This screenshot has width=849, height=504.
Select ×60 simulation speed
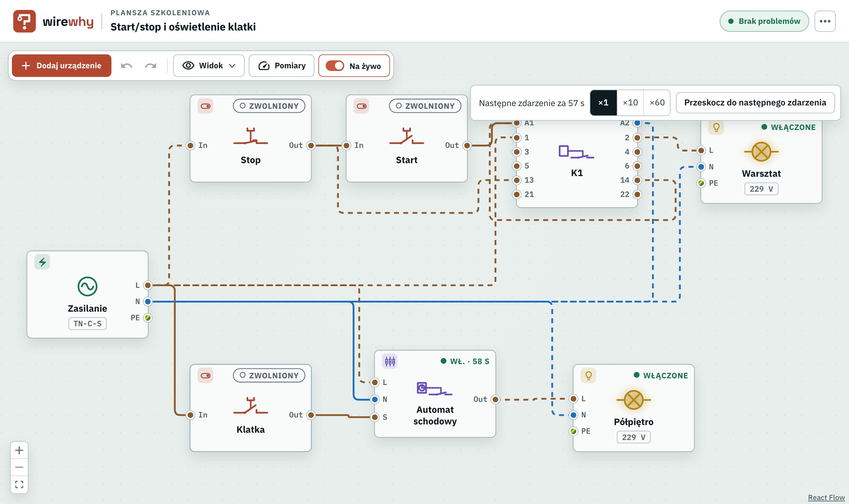pos(657,102)
